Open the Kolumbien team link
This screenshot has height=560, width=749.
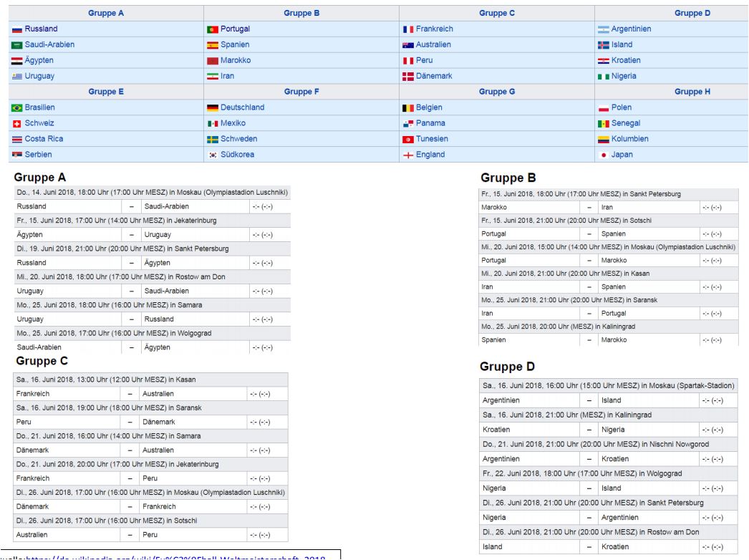pos(629,138)
